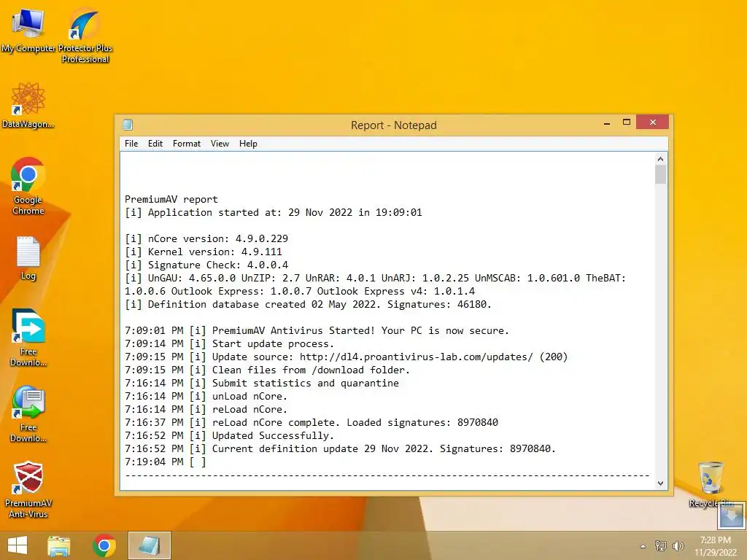The height and width of the screenshot is (560, 747).
Task: Open the Help menu in Notepad
Action: (x=248, y=144)
